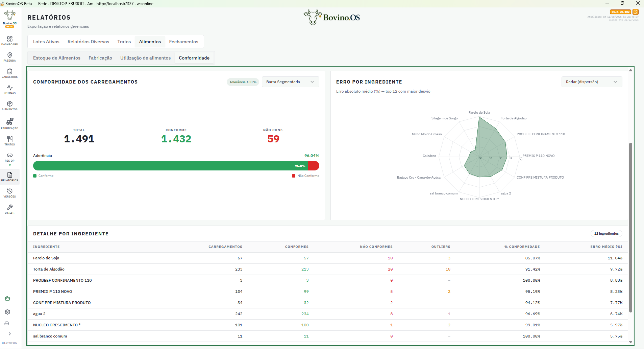Switch to the Lotes Ativos tab
The image size is (644, 349).
pos(46,42)
